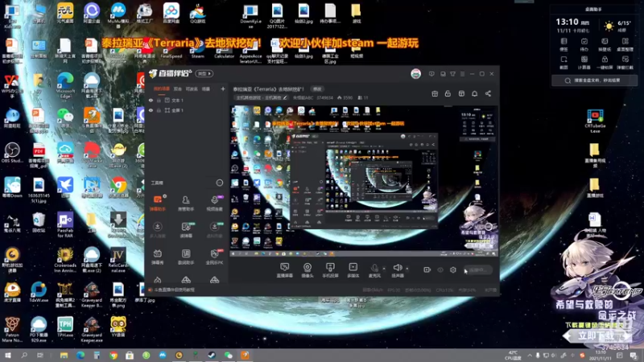Toggle visibility of the 文本 1 source

[151, 100]
